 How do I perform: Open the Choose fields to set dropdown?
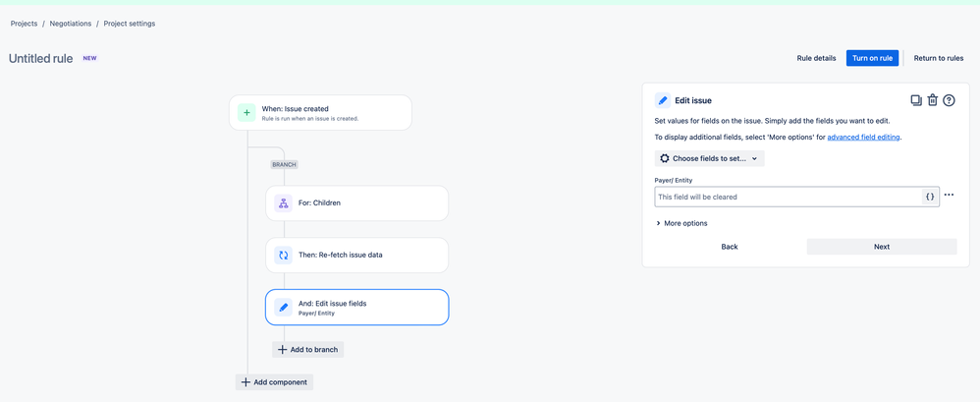709,158
